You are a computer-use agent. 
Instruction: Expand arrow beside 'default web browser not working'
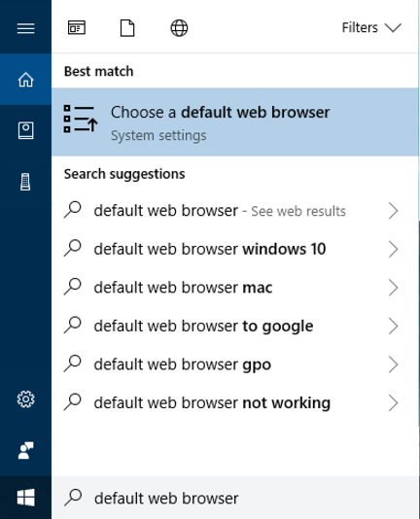pos(393,402)
